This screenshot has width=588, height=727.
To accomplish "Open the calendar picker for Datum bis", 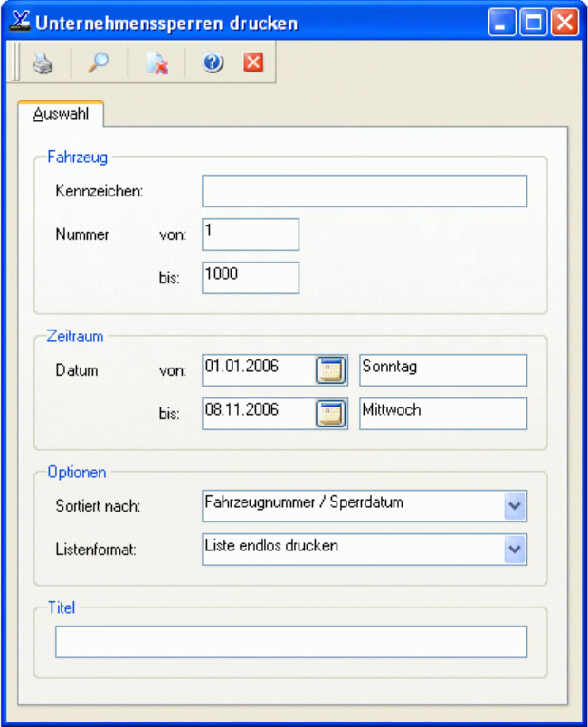I will coord(331,414).
